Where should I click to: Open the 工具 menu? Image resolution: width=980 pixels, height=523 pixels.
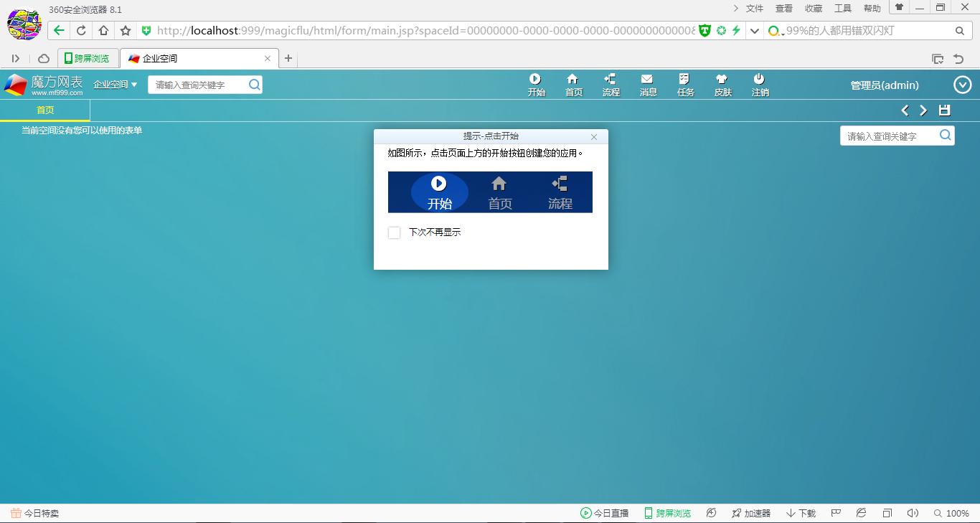843,9
